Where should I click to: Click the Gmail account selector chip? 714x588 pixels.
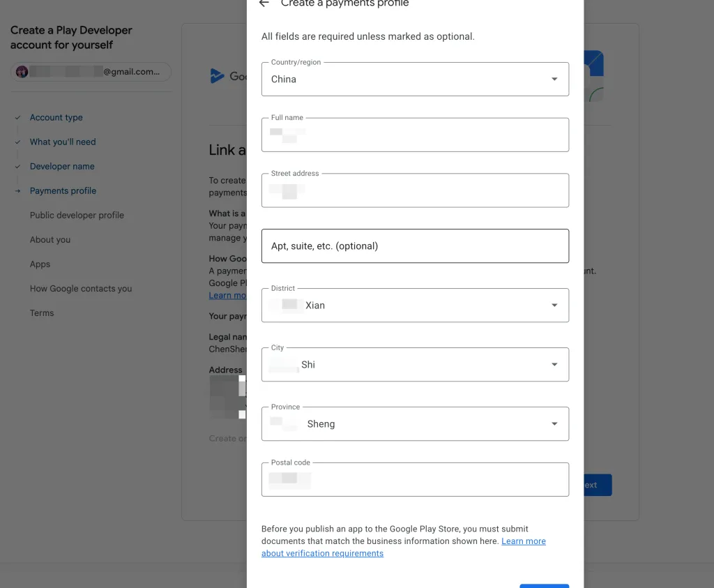tap(91, 72)
